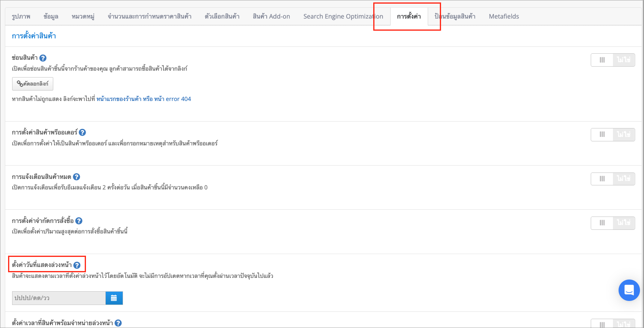644x328 pixels.
Task: Open หน้าแรกของร้านค้า หรือ หน้า error 404 link
Action: coord(144,99)
